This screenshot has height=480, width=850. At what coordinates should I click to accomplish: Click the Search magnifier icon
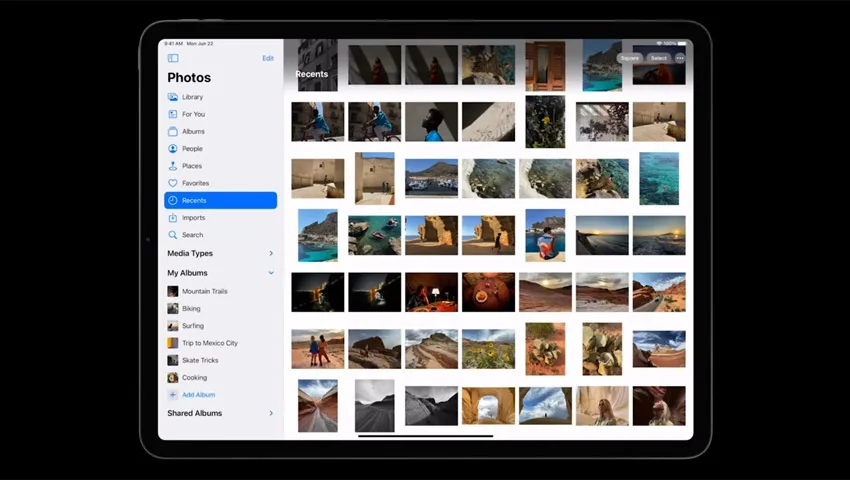point(172,235)
